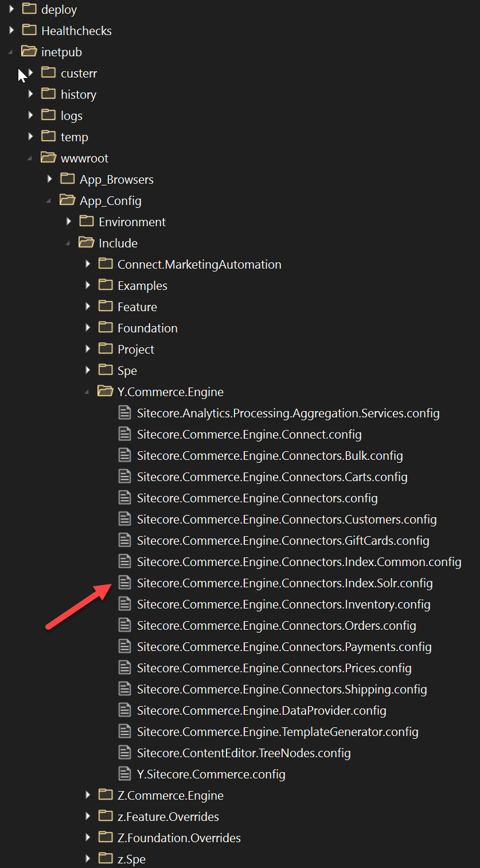
Task: Expand the Z.Foundation.Overrides folder arrow
Action: pyautogui.click(x=88, y=838)
